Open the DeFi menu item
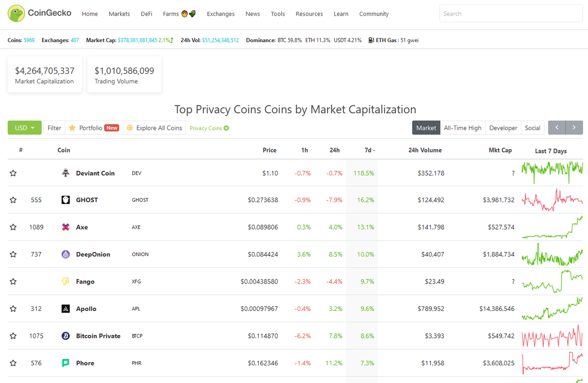Screen dimensions: 588x383 click(147, 14)
